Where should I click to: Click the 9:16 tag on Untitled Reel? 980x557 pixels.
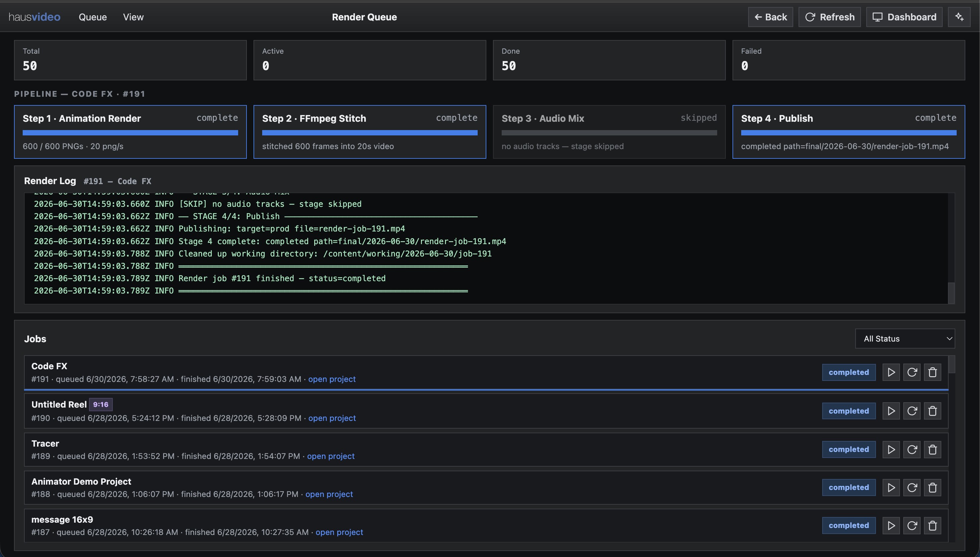pyautogui.click(x=101, y=404)
